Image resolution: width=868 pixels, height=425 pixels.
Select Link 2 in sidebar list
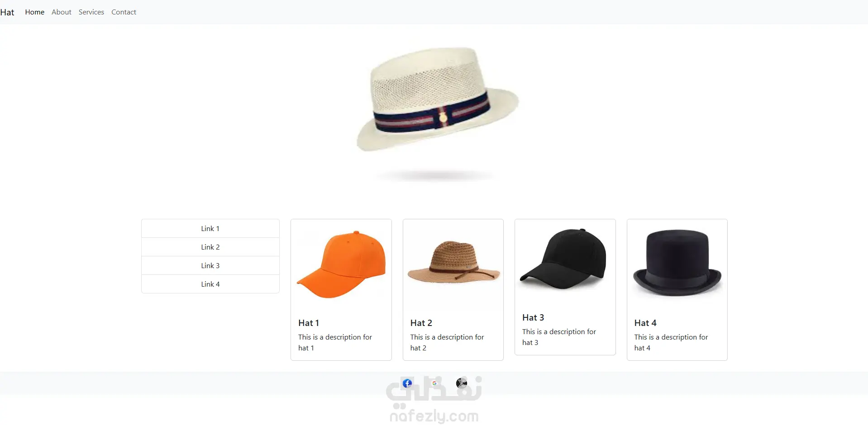pyautogui.click(x=210, y=247)
